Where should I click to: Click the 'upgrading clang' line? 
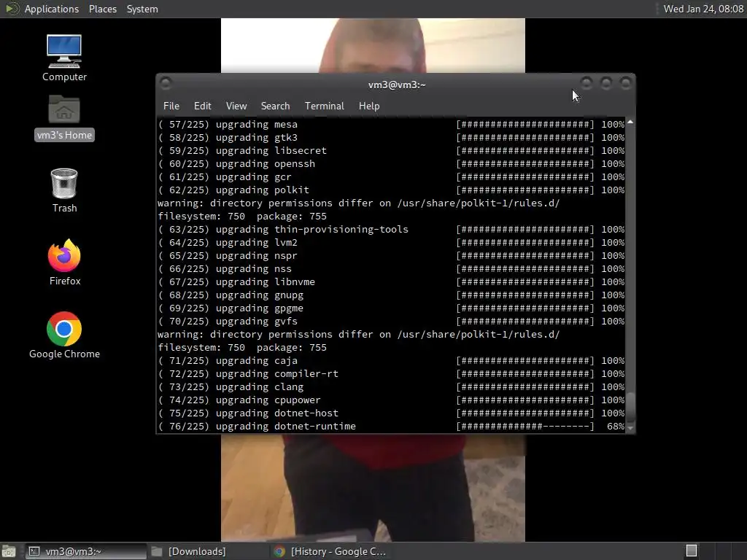391,387
